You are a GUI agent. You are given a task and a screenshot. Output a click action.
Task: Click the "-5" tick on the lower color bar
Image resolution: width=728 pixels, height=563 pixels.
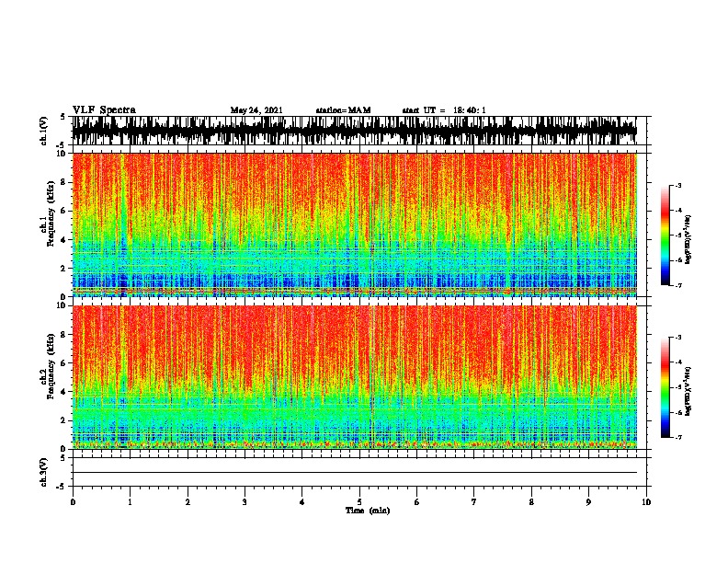[678, 387]
